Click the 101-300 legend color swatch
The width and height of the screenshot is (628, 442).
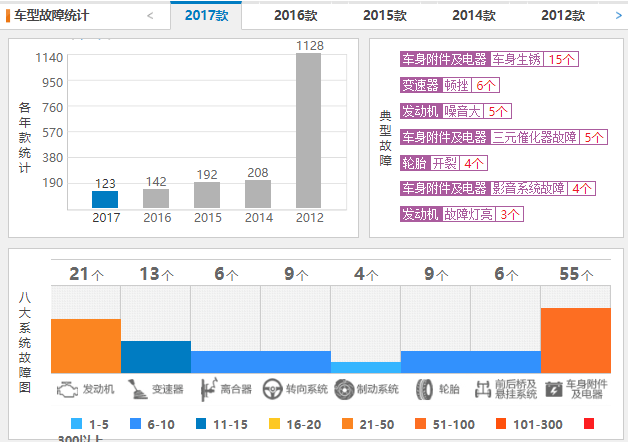501,423
